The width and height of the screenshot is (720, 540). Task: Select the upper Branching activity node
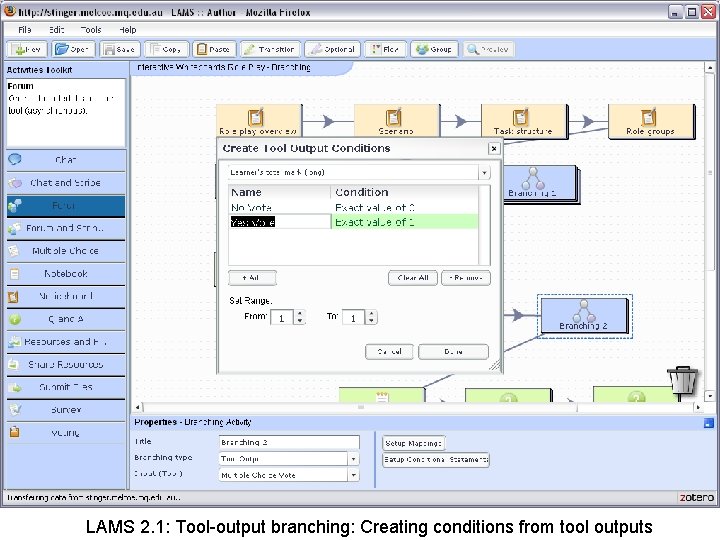pos(540,183)
